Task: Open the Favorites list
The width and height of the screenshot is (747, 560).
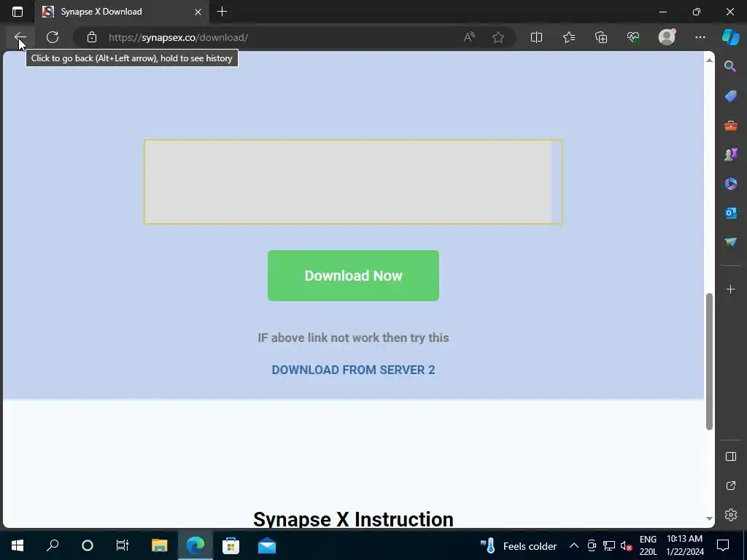Action: (x=569, y=37)
